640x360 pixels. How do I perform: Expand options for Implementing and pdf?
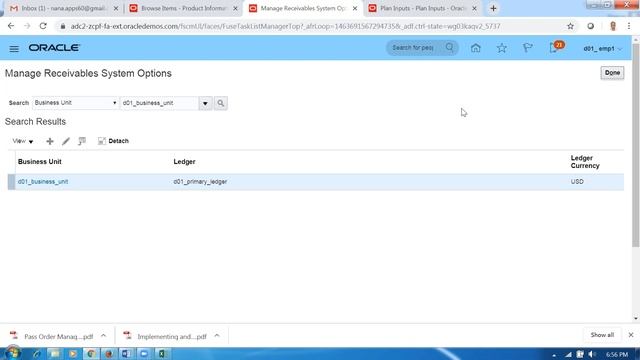tap(217, 336)
